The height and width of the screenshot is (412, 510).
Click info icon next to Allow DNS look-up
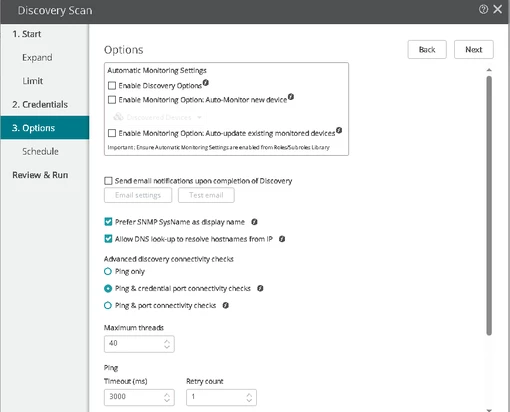(x=282, y=239)
